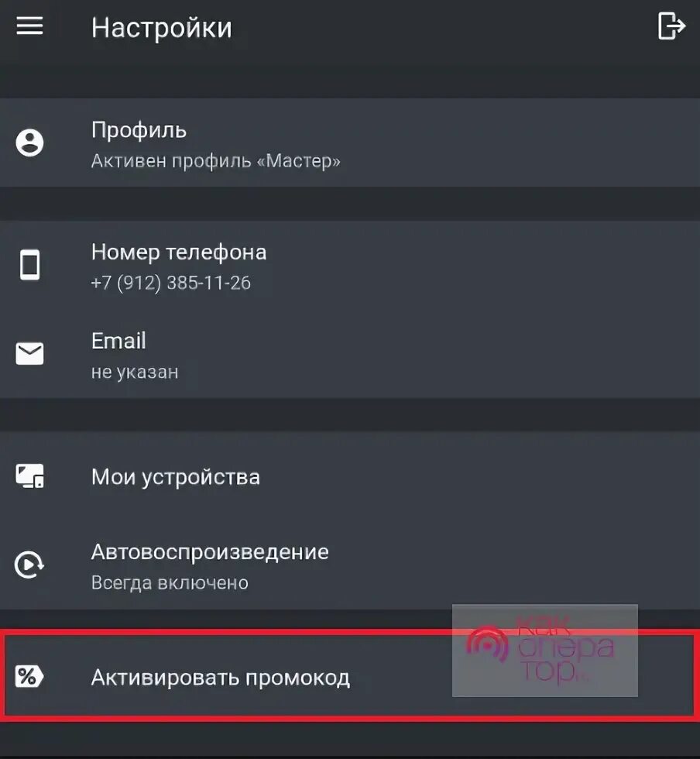
Task: Open Автовоспроизведение setting
Action: point(350,565)
